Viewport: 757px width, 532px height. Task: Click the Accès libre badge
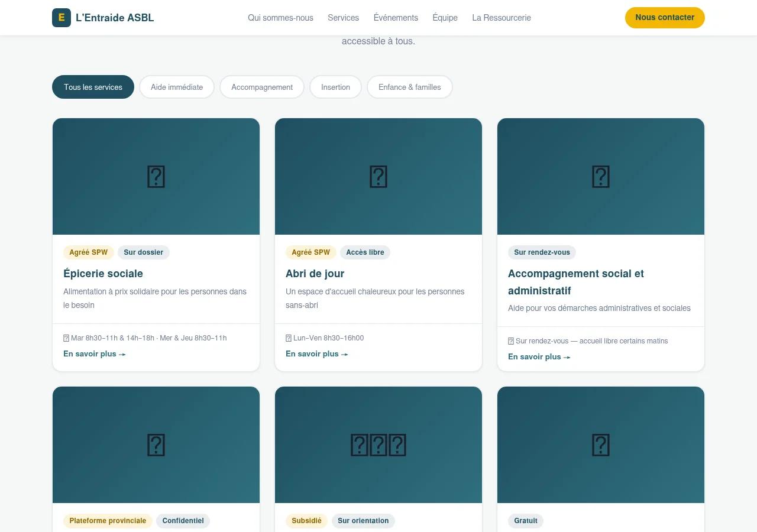pyautogui.click(x=365, y=252)
